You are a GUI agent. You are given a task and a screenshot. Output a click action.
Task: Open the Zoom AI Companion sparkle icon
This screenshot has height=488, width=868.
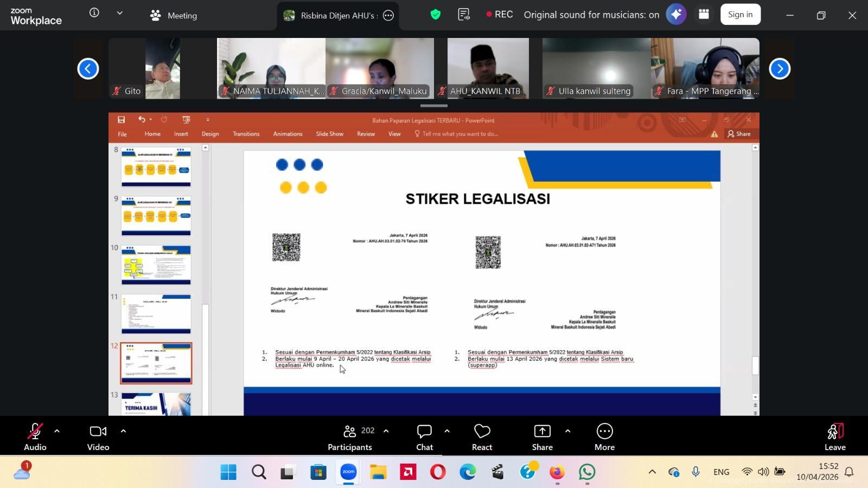pyautogui.click(x=676, y=15)
